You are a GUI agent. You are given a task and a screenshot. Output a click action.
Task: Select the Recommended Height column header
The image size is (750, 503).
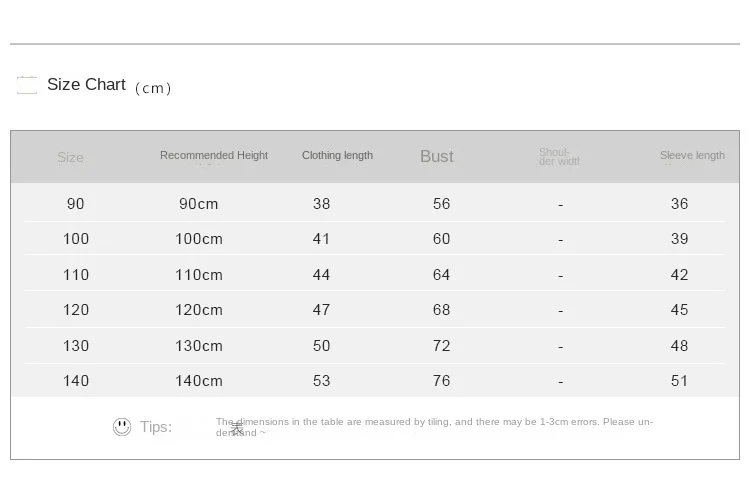(x=214, y=156)
